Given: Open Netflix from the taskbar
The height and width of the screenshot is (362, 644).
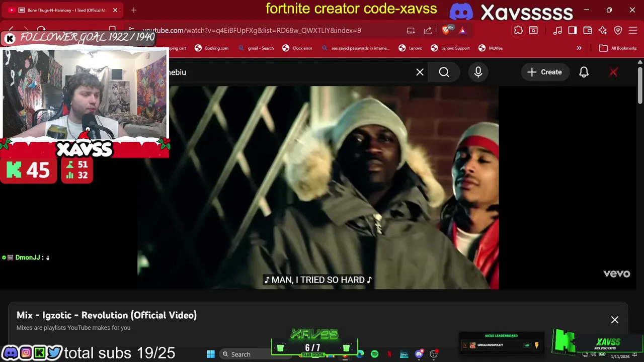Looking at the screenshot, I should [x=389, y=354].
